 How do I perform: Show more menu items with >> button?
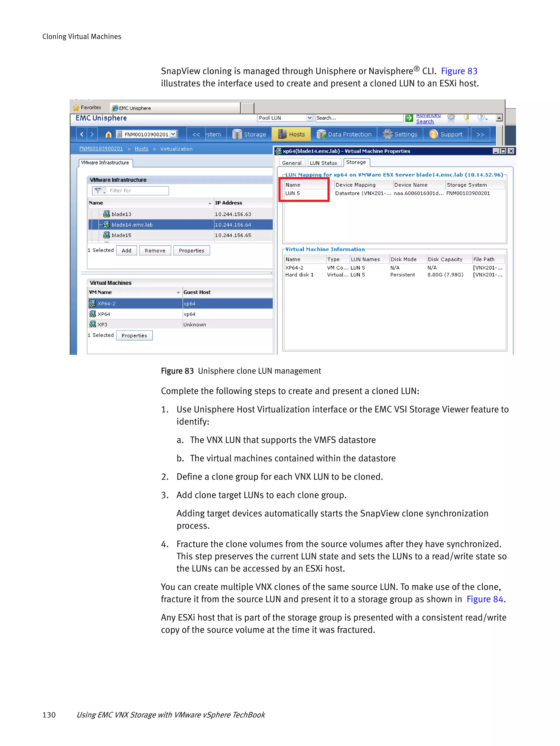(480, 134)
